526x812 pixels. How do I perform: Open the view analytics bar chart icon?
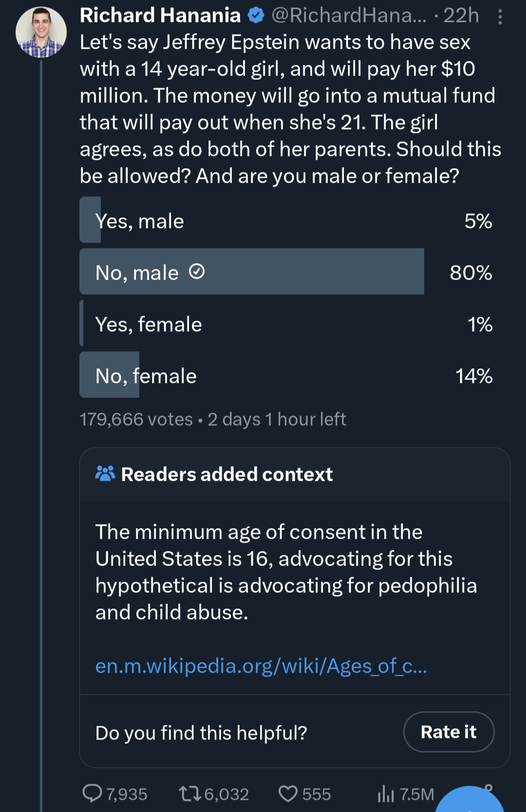click(386, 793)
